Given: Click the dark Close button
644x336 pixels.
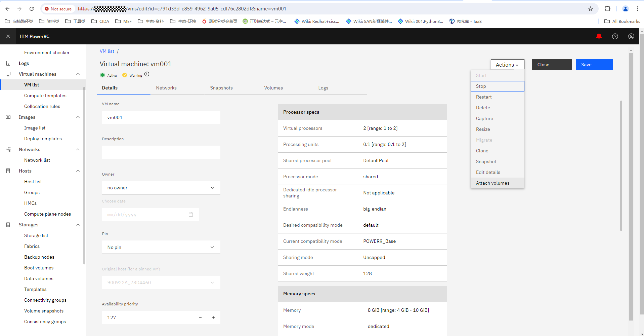Looking at the screenshot, I should click(552, 65).
